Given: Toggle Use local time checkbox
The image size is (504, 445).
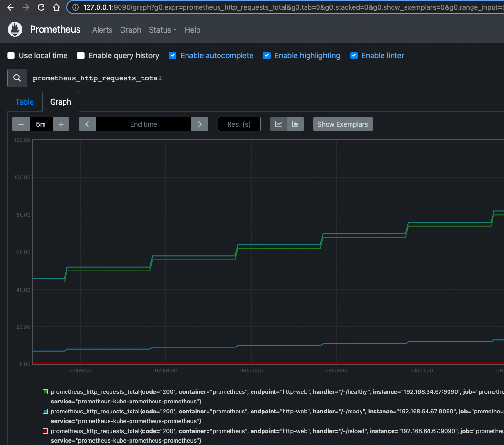Looking at the screenshot, I should (11, 55).
